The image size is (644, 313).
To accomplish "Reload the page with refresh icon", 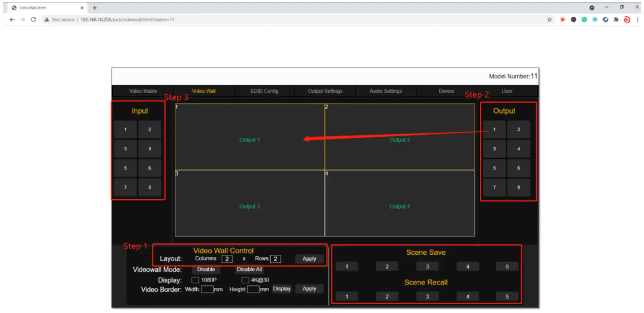I will tap(34, 19).
